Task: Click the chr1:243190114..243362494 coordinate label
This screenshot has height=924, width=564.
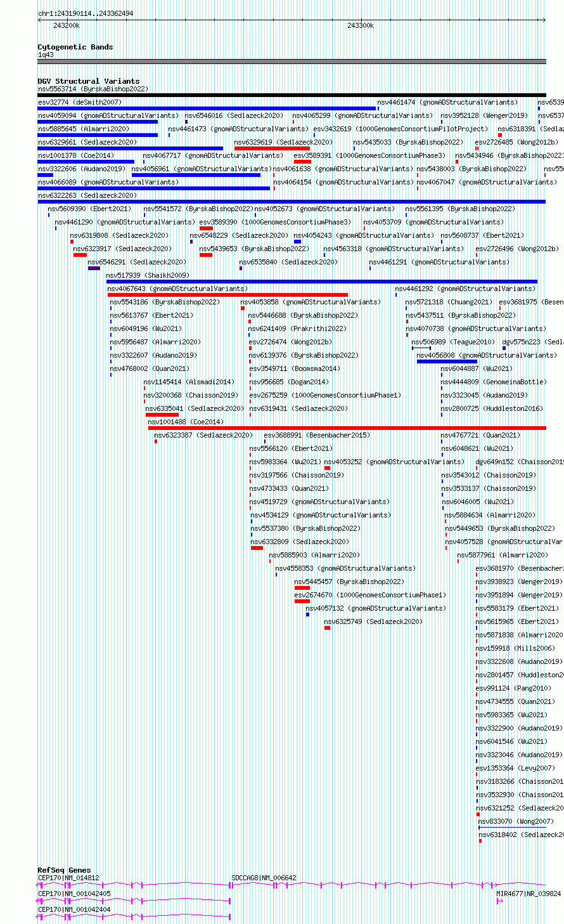Action: (x=86, y=13)
